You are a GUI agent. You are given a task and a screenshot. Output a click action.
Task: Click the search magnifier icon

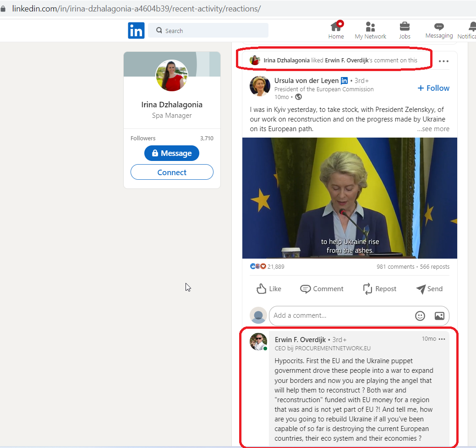tap(159, 30)
